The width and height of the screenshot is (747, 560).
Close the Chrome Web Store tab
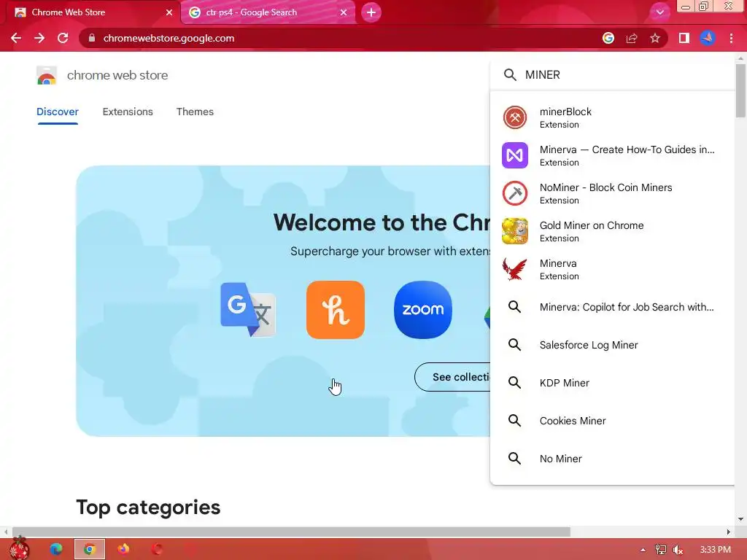pos(169,12)
